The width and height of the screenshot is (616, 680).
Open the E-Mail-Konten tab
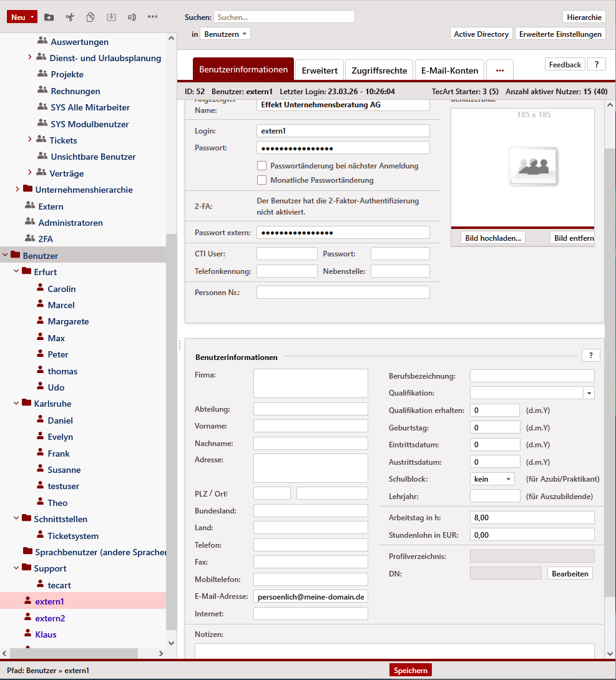point(449,70)
